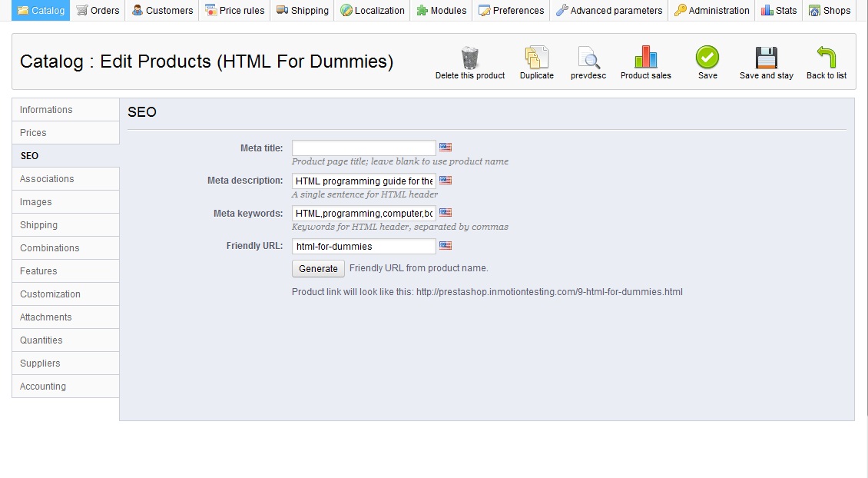Screen dimensions: 868x478
Task: Focus the Friendly URL input field
Action: click(x=363, y=246)
